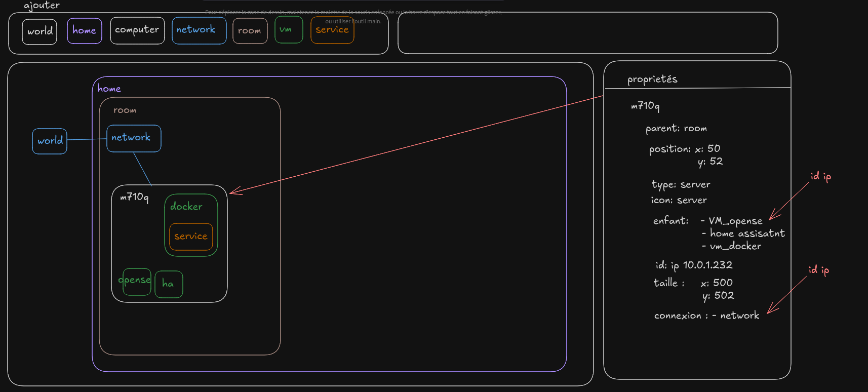Select the purple home button in the top toolbar
Viewport: 868px width, 392px height.
pos(84,31)
